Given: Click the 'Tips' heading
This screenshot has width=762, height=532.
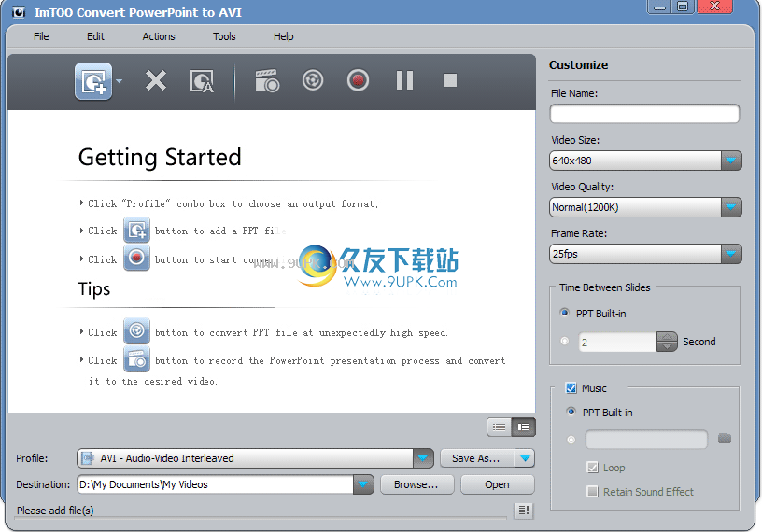Looking at the screenshot, I should (94, 288).
